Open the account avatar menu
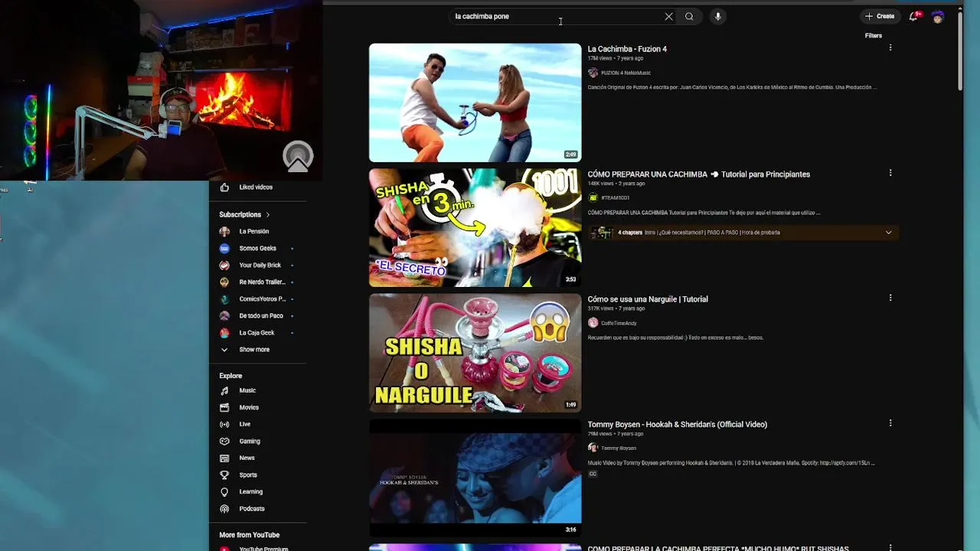This screenshot has width=980, height=551. 938,16
